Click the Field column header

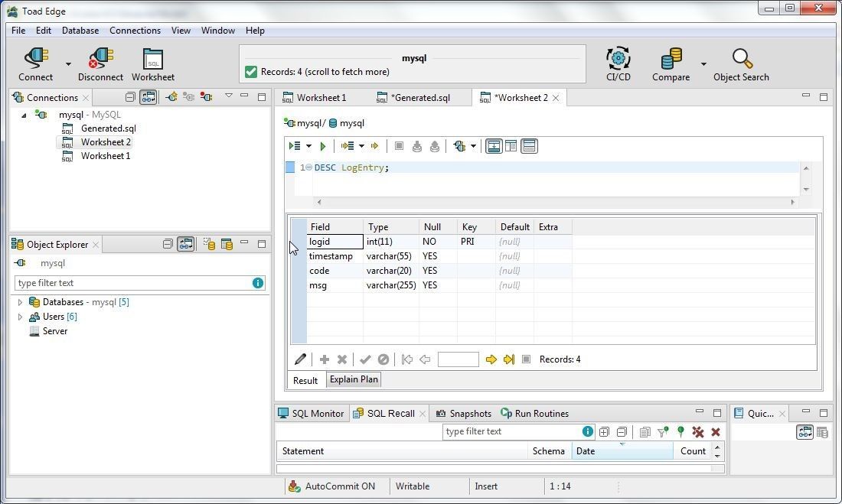coord(335,227)
